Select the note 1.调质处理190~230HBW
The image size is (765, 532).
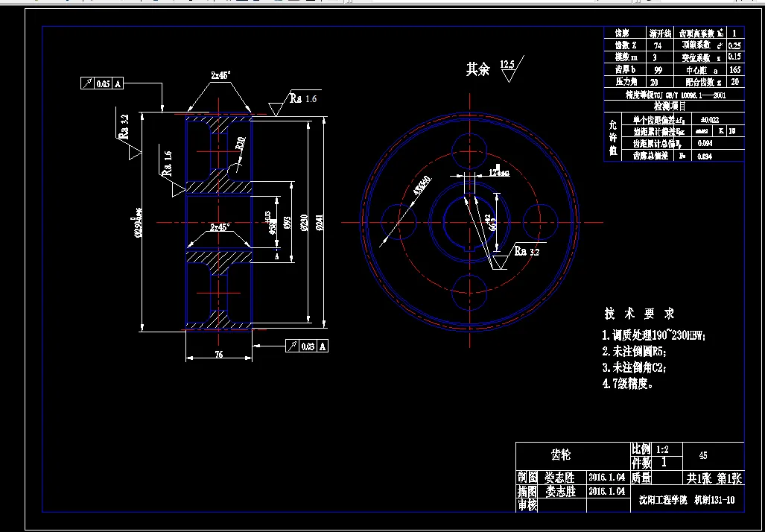coord(654,335)
